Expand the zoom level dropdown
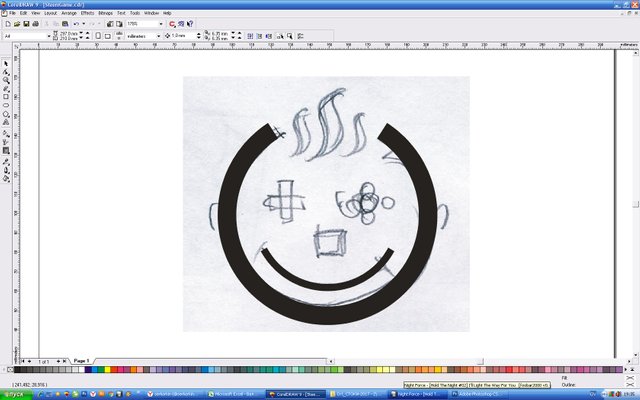Image resolution: width=640 pixels, height=400 pixels. [161, 24]
